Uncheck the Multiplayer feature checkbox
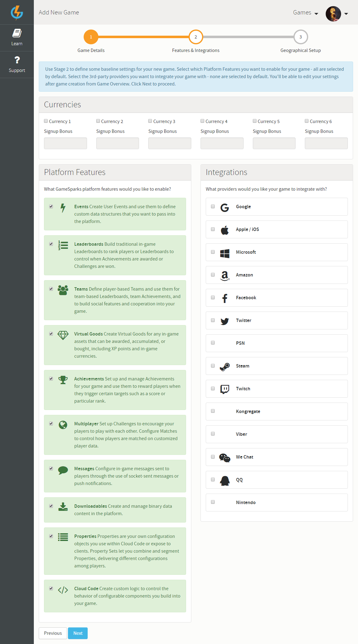This screenshot has height=644, width=358. click(x=51, y=423)
